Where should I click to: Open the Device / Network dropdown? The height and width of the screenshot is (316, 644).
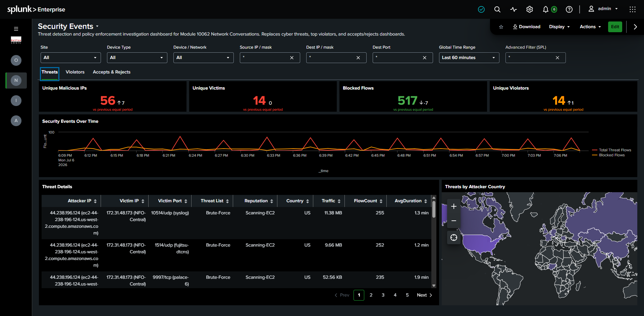[x=204, y=58]
